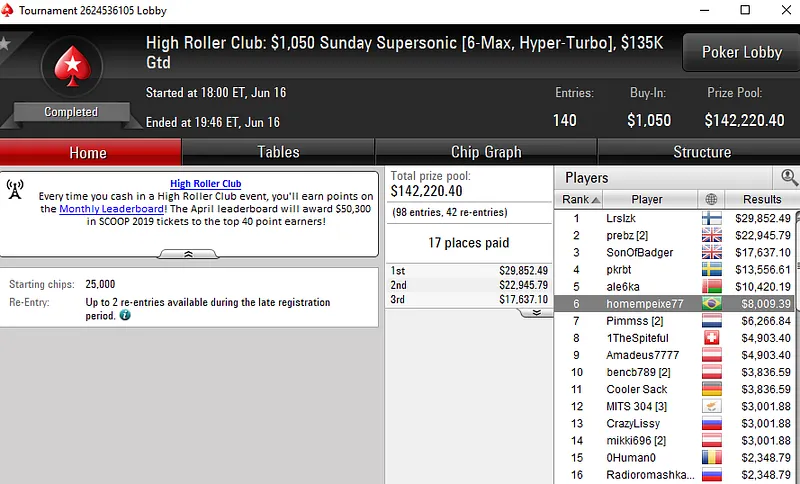Image resolution: width=800 pixels, height=484 pixels.
Task: Sort players by Rank column
Action: click(575, 199)
